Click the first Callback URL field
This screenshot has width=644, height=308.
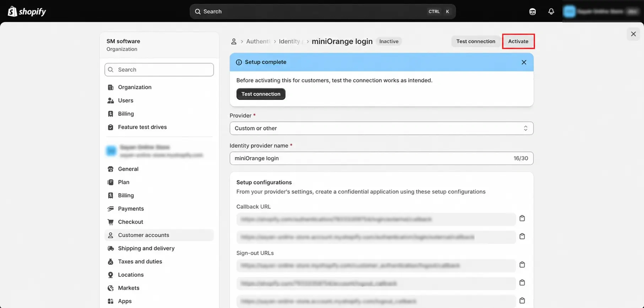point(376,219)
